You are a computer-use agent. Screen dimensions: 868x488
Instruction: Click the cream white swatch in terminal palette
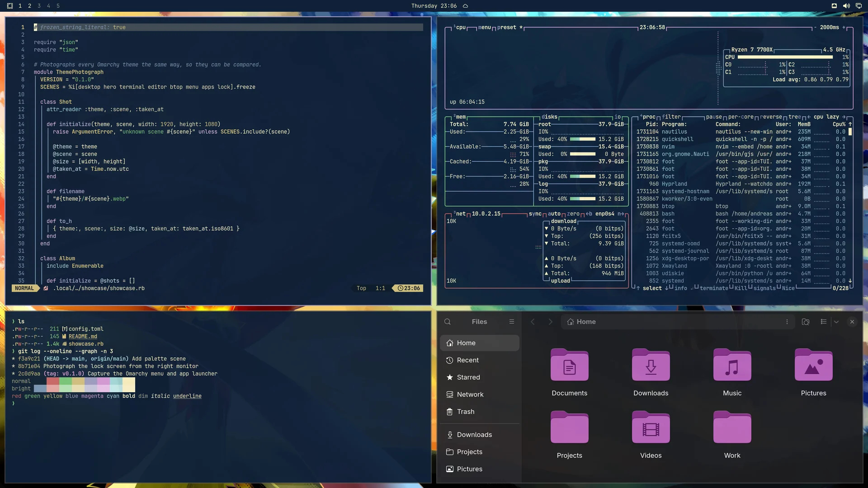(129, 385)
